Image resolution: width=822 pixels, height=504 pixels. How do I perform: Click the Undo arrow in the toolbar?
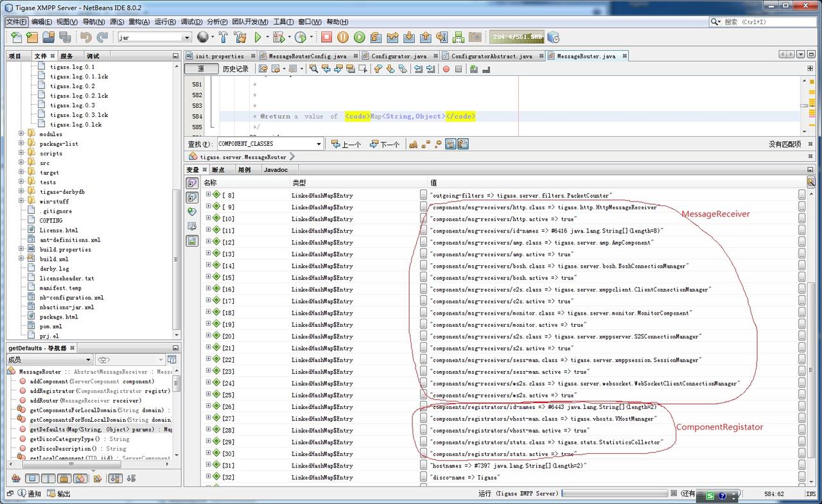[85, 37]
